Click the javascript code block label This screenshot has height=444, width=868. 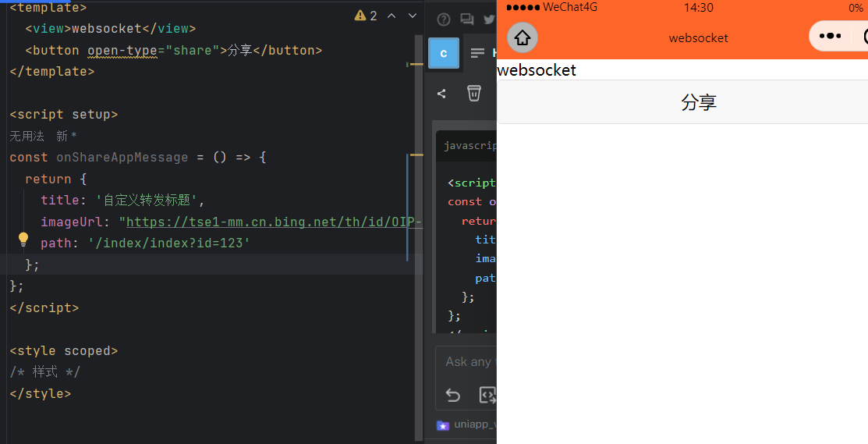[x=470, y=146]
